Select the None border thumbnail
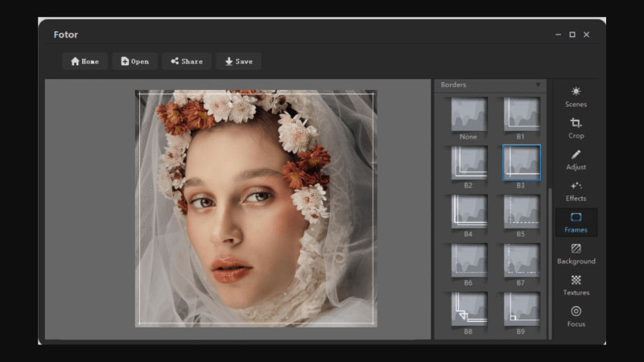Image resolution: width=644 pixels, height=362 pixels. (x=469, y=114)
